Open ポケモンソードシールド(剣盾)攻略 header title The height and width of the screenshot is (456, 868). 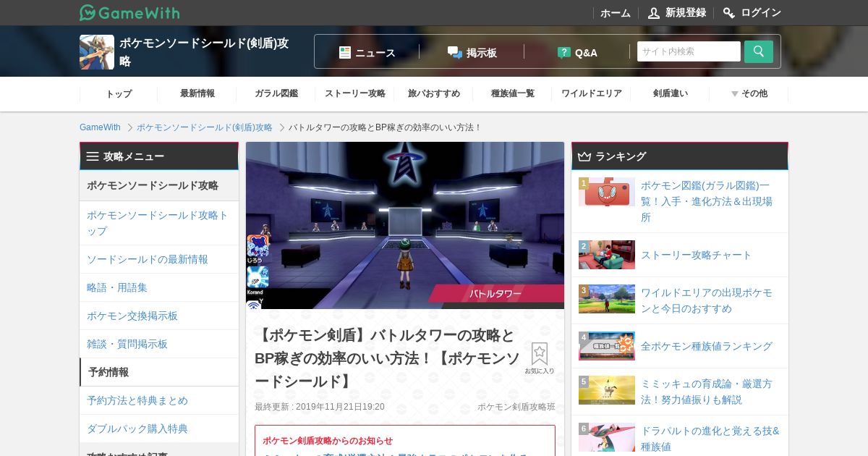point(204,52)
